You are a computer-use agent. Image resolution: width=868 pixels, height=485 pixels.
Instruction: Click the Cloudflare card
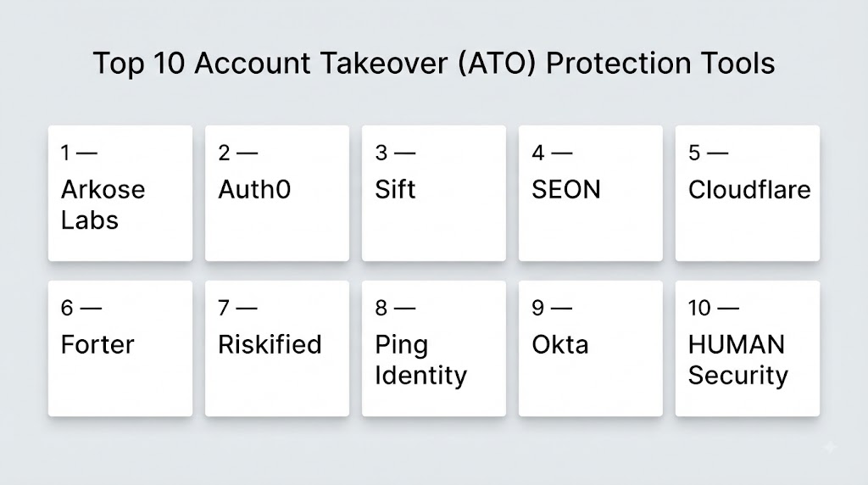748,193
